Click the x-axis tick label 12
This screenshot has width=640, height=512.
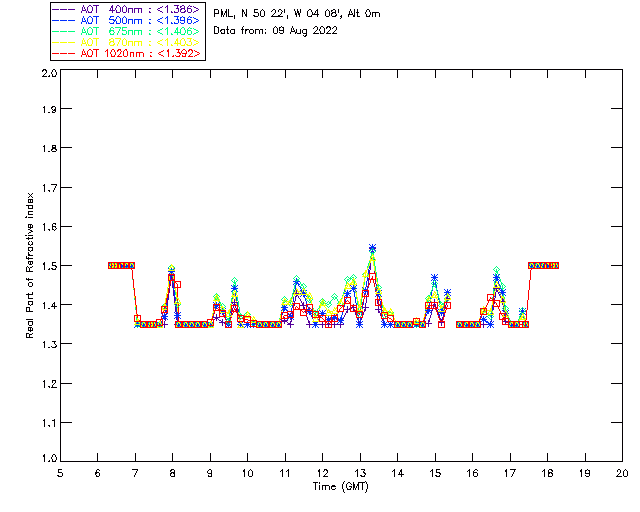coord(322,473)
